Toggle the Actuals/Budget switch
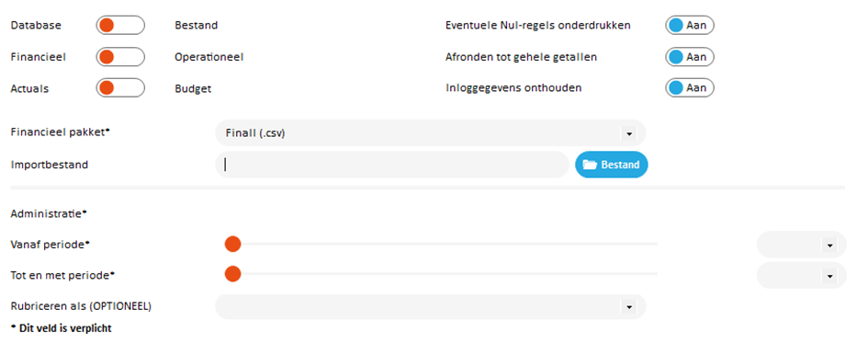Screen dimensions: 868x355 click(120, 87)
